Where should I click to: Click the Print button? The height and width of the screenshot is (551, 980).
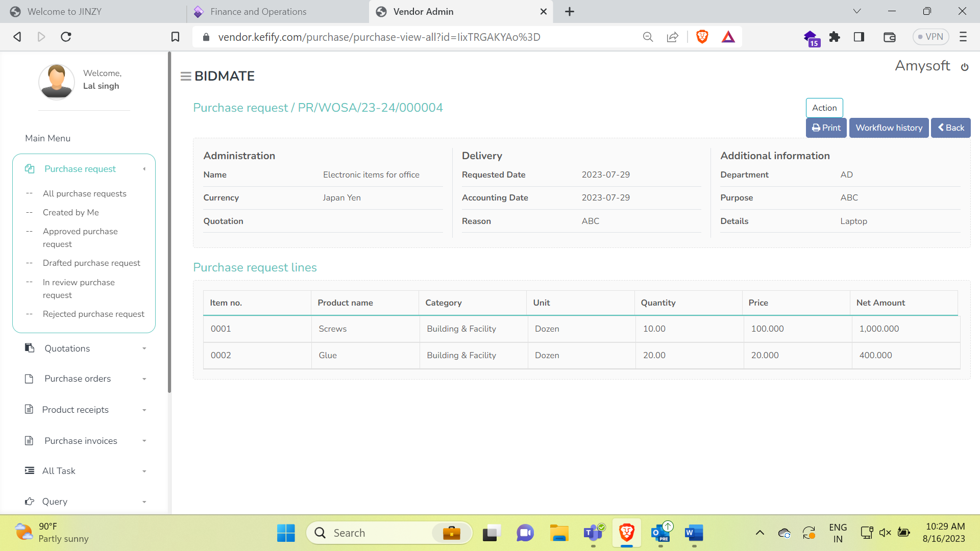click(x=826, y=128)
